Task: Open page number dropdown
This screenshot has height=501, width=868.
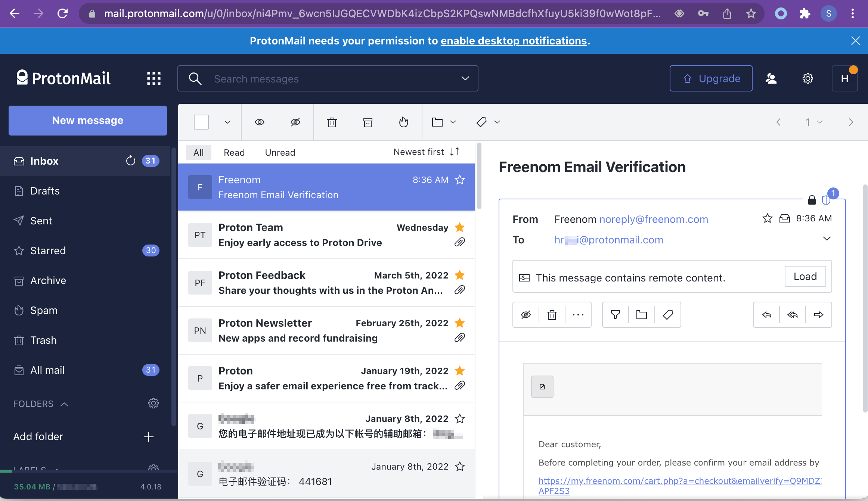Action: click(814, 122)
